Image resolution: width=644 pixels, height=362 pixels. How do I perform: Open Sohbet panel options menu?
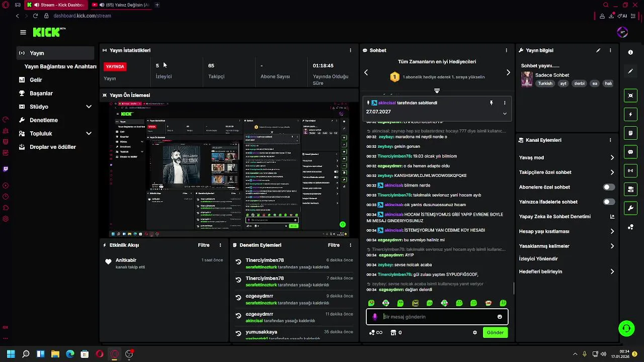click(x=506, y=50)
